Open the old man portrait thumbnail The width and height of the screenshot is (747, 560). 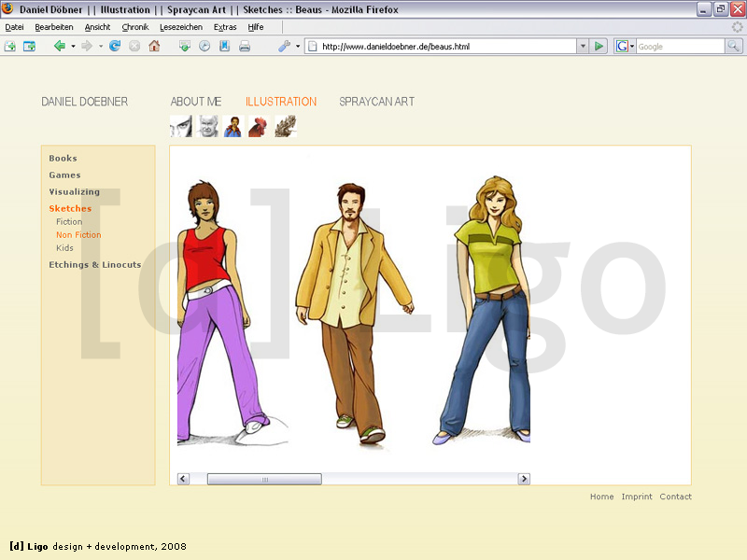click(x=207, y=126)
